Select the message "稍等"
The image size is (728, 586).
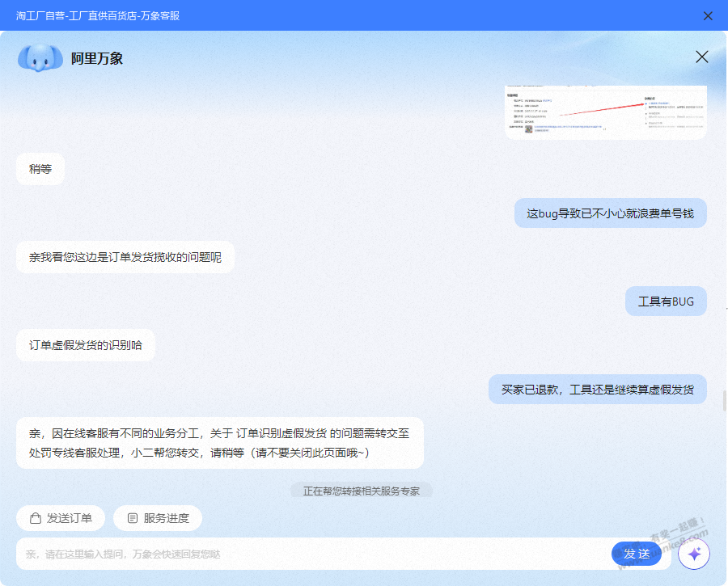click(40, 169)
